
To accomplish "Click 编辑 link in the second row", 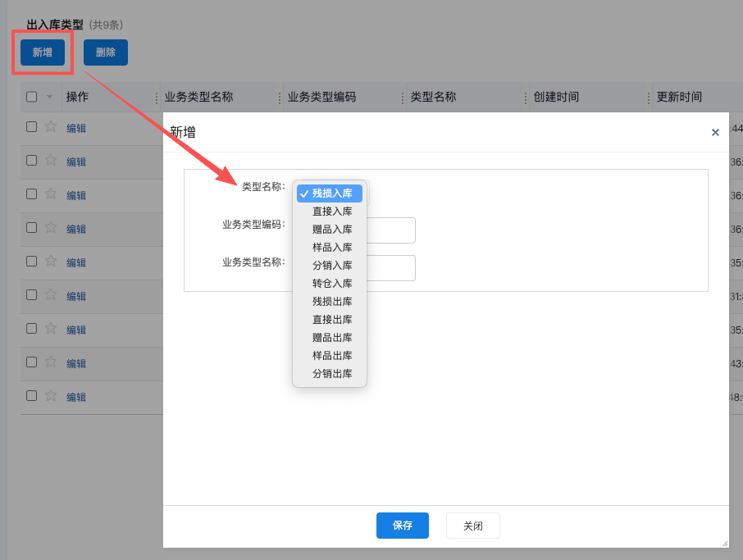I will point(75,162).
